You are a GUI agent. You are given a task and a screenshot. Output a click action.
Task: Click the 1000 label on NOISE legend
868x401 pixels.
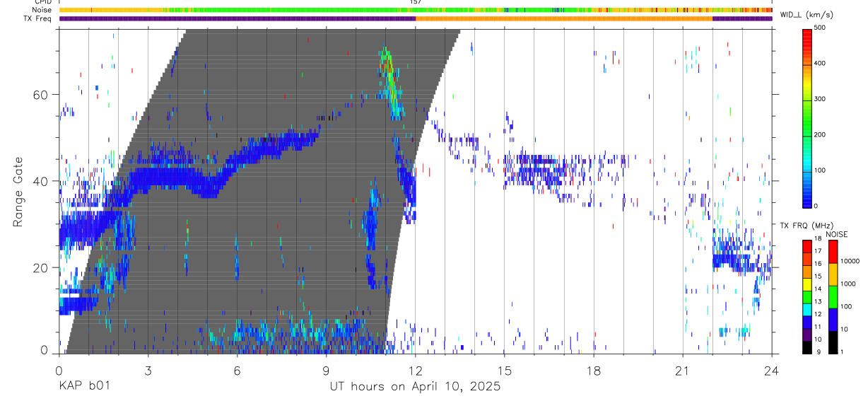pyautogui.click(x=848, y=284)
